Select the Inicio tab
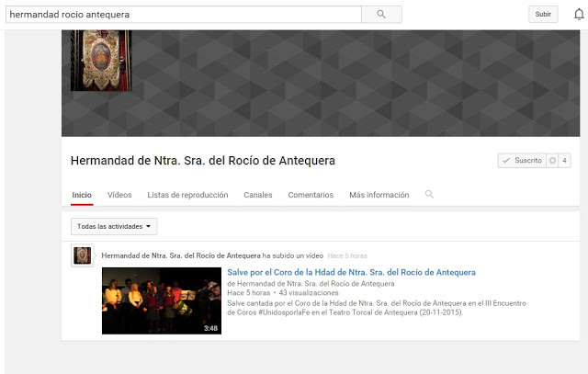This screenshot has height=374, width=588. [82, 195]
